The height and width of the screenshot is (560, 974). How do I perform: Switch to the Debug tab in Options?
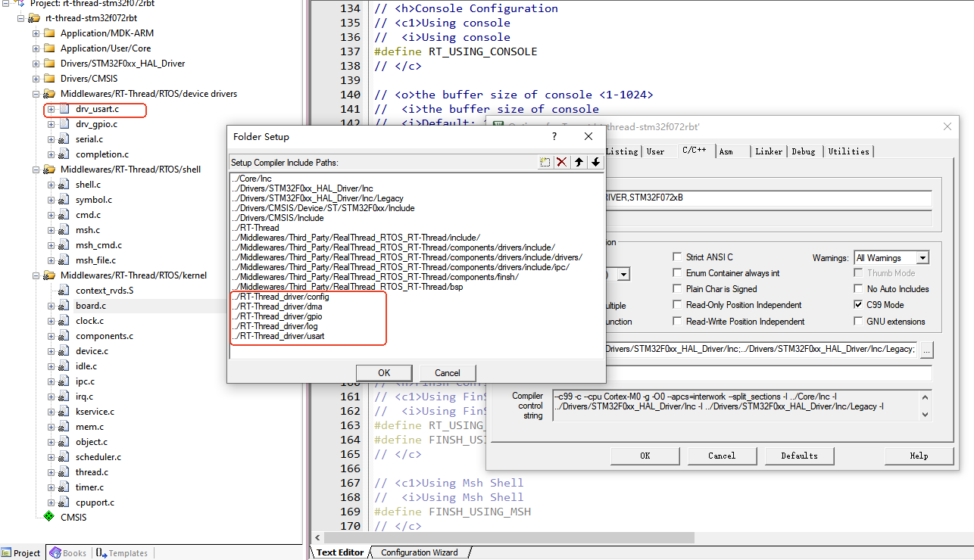click(804, 151)
